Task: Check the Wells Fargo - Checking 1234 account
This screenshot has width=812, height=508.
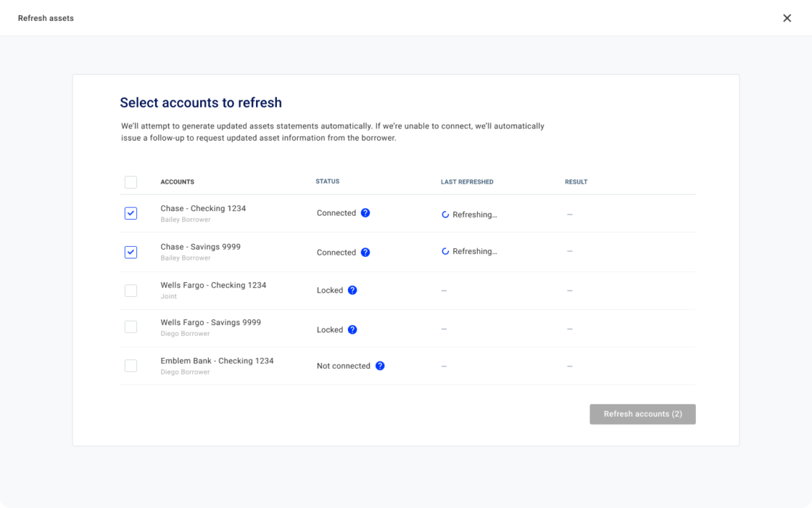Action: (130, 290)
